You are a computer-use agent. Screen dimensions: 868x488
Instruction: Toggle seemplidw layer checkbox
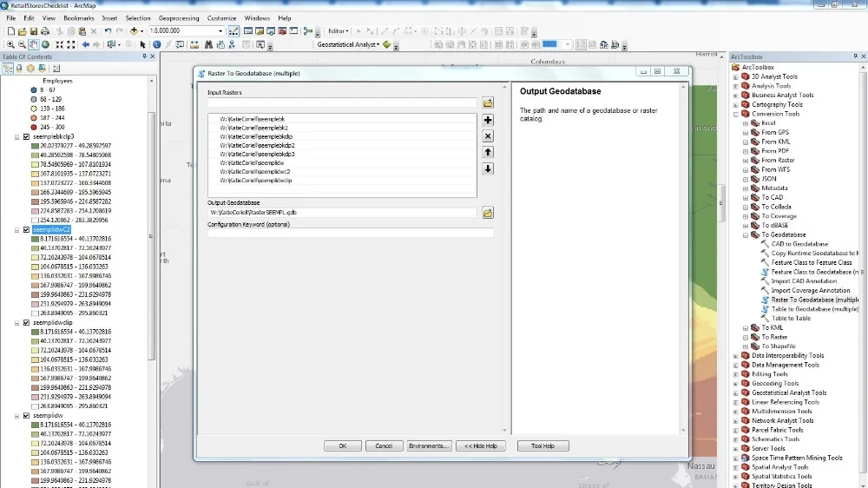click(26, 416)
